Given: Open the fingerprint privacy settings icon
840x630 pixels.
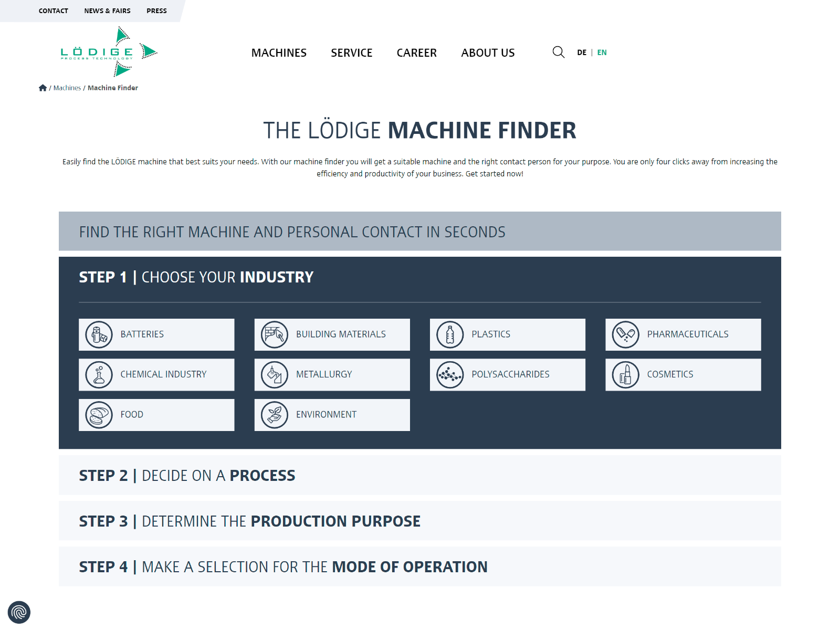Looking at the screenshot, I should (x=19, y=612).
